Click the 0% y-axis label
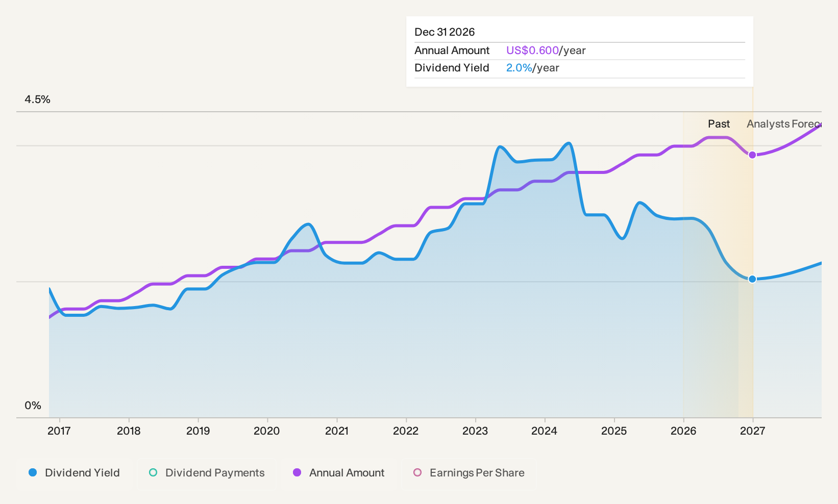 point(33,406)
